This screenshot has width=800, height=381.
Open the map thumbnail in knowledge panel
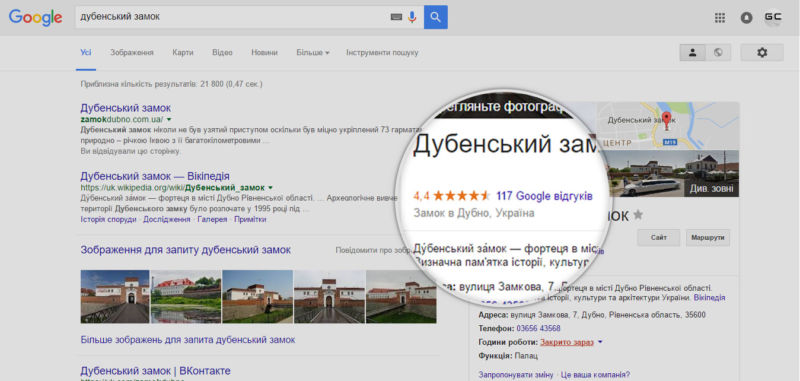pyautogui.click(x=668, y=125)
